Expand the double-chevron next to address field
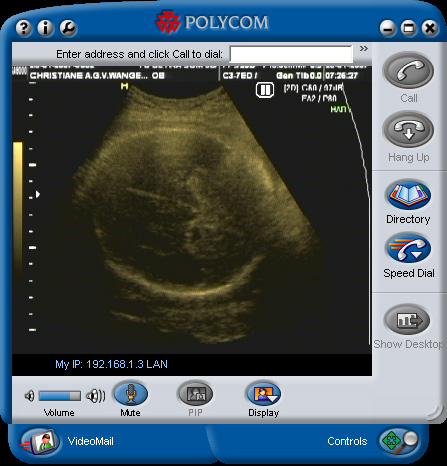Image resolution: width=447 pixels, height=466 pixels. [364, 49]
